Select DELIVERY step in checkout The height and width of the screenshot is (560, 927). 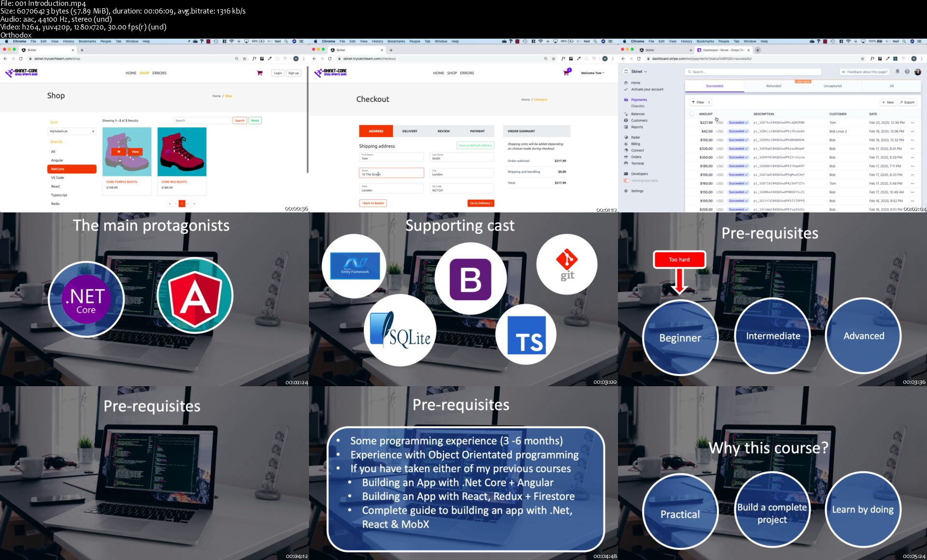click(x=410, y=131)
